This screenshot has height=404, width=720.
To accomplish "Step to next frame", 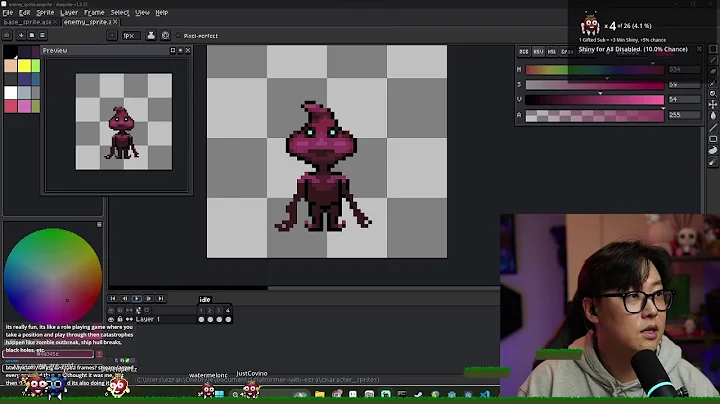I will (148, 298).
